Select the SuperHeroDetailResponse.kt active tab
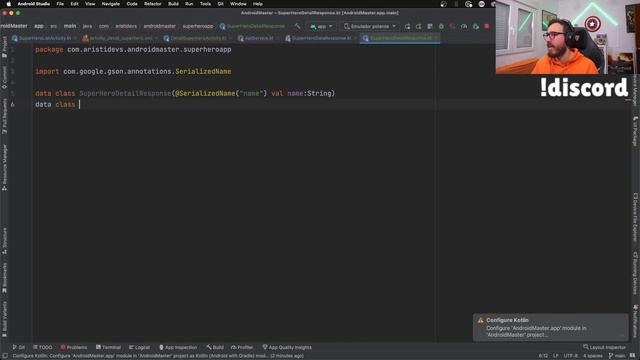Image resolution: width=640 pixels, height=360 pixels. (400, 38)
